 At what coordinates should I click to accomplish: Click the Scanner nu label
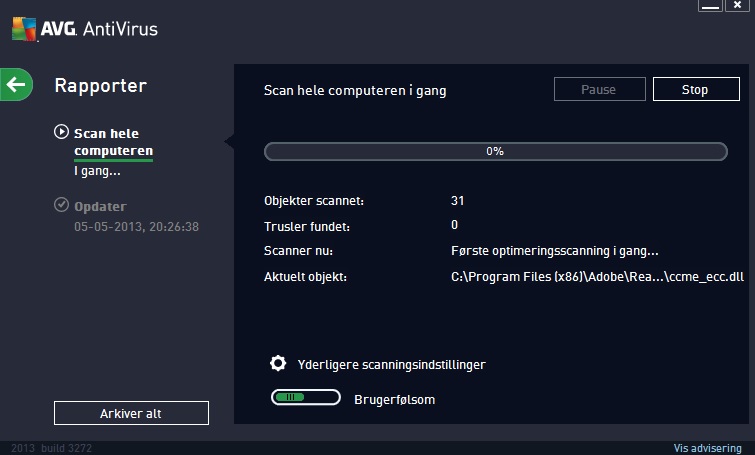coord(298,251)
